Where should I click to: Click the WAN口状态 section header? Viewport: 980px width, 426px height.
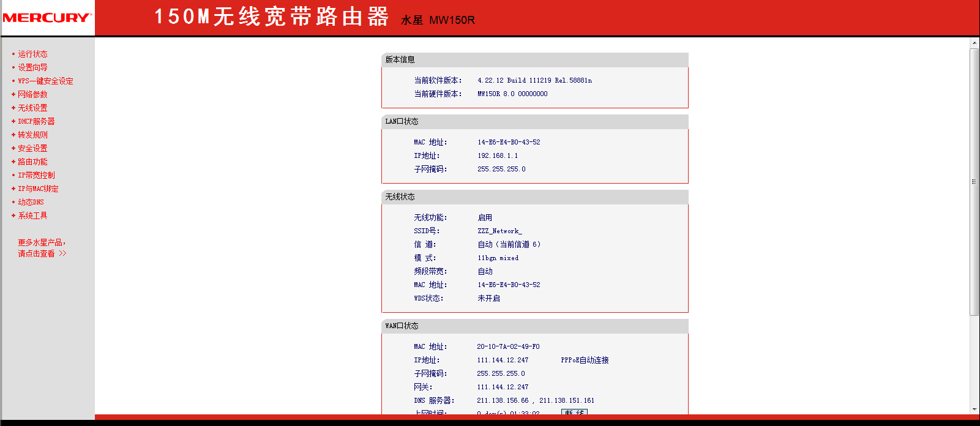[535, 326]
